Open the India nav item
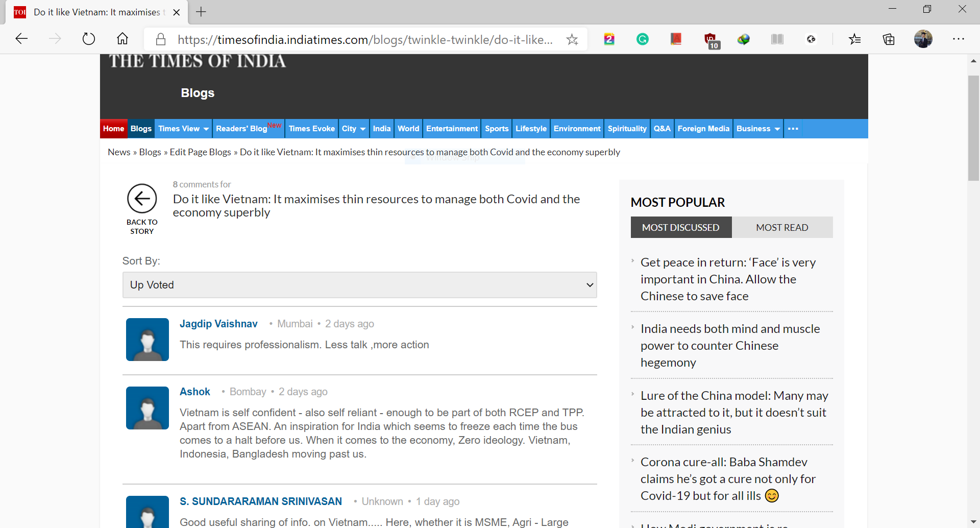The image size is (980, 528). pyautogui.click(x=382, y=129)
